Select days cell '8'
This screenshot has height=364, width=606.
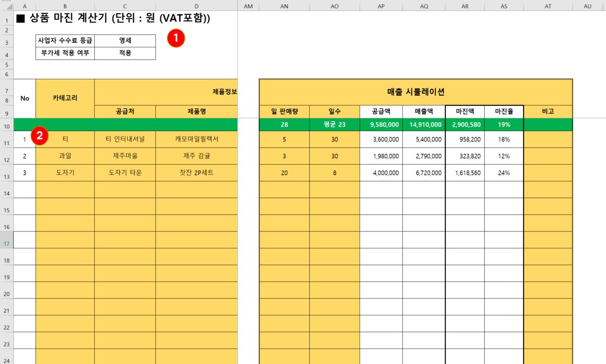click(335, 173)
